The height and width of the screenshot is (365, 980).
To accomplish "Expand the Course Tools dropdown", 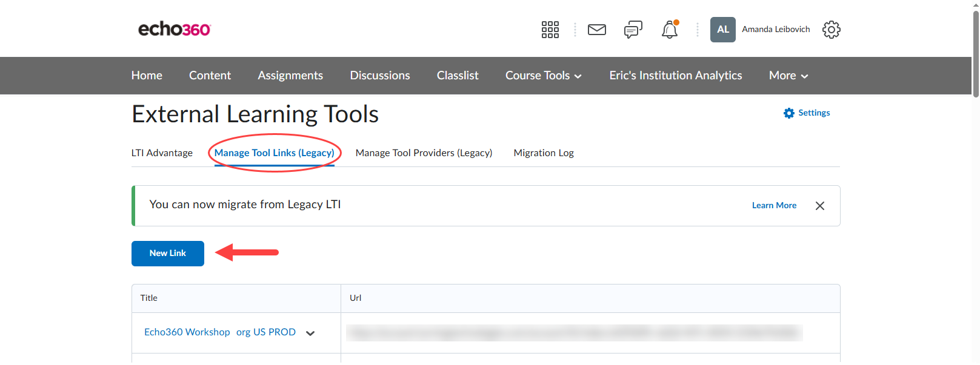I will pyautogui.click(x=544, y=76).
